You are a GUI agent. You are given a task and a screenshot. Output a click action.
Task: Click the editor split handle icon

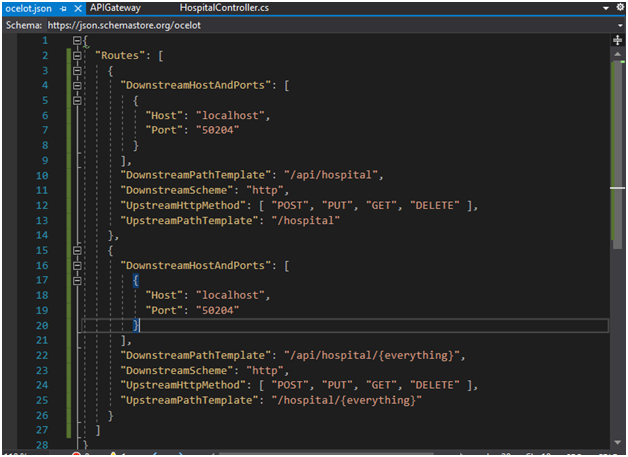coord(617,40)
